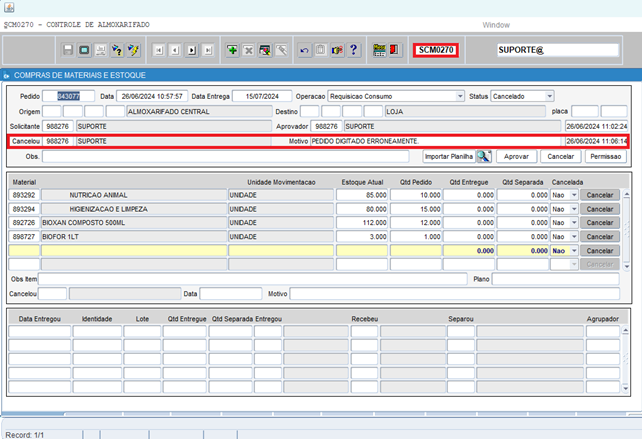This screenshot has height=439, width=642.
Task: Click the header Cancelar button next to Aprovar
Action: (x=561, y=156)
